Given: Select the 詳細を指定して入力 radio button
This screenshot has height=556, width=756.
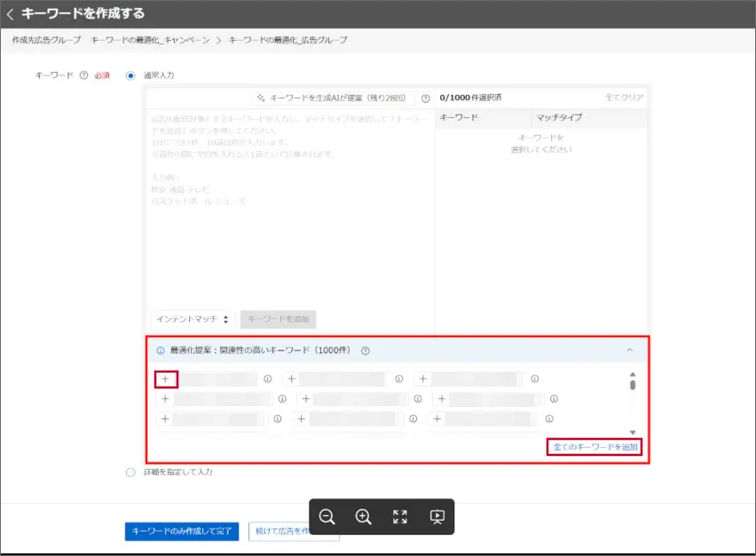Looking at the screenshot, I should [x=130, y=472].
